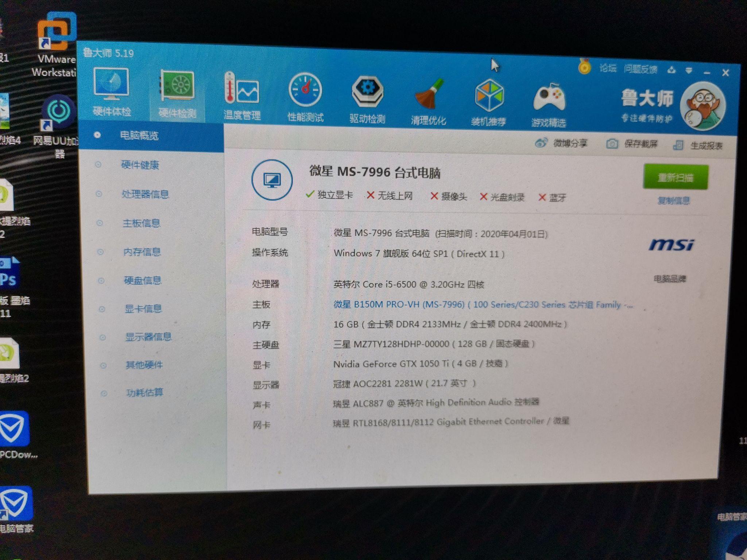Click the 微星 B150M PRO-VH motherboard link

(483, 304)
